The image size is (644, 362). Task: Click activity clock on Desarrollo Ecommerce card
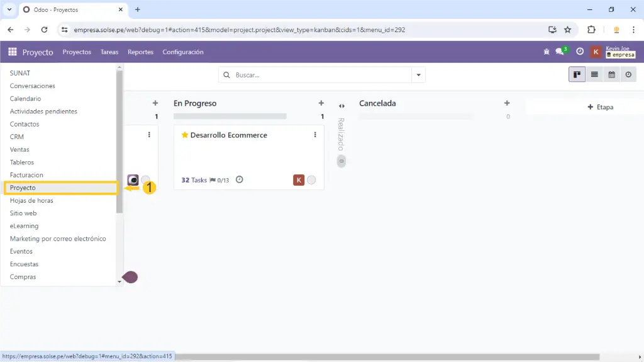point(239,180)
